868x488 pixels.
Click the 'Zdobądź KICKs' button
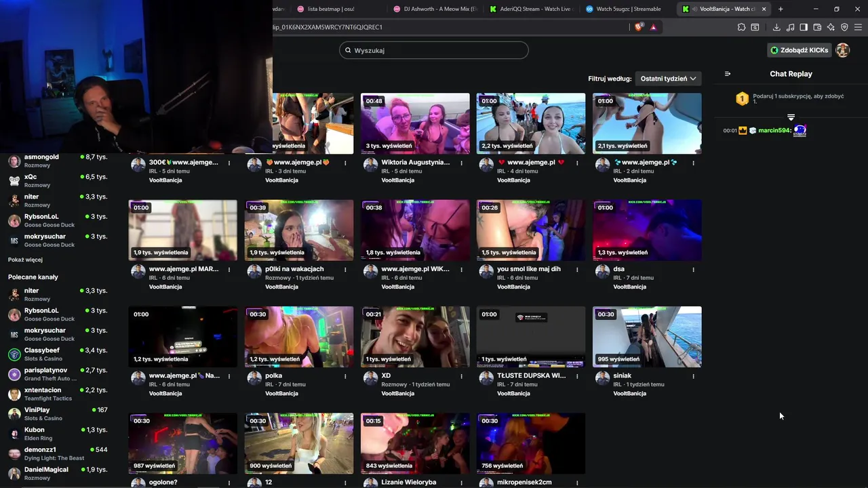click(x=800, y=50)
